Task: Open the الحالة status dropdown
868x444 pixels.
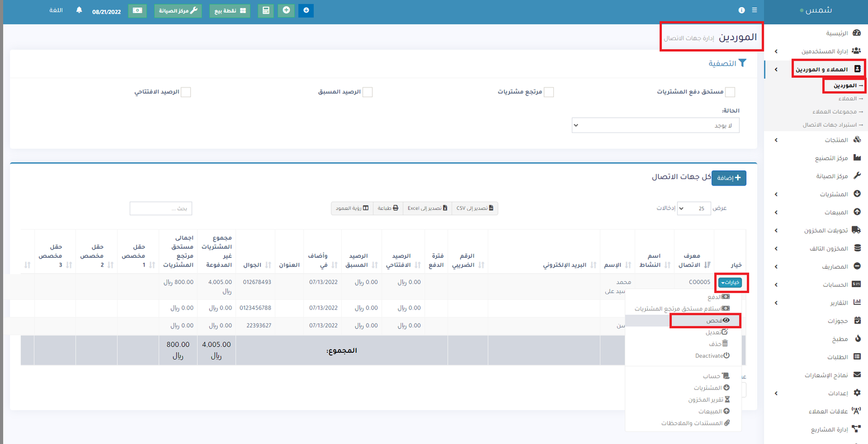Action: [x=655, y=125]
